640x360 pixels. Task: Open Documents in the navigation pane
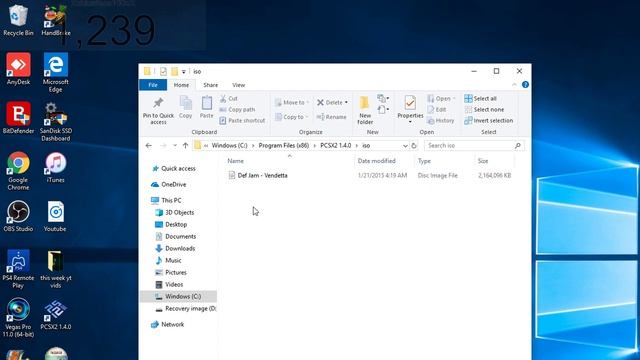(x=176, y=236)
